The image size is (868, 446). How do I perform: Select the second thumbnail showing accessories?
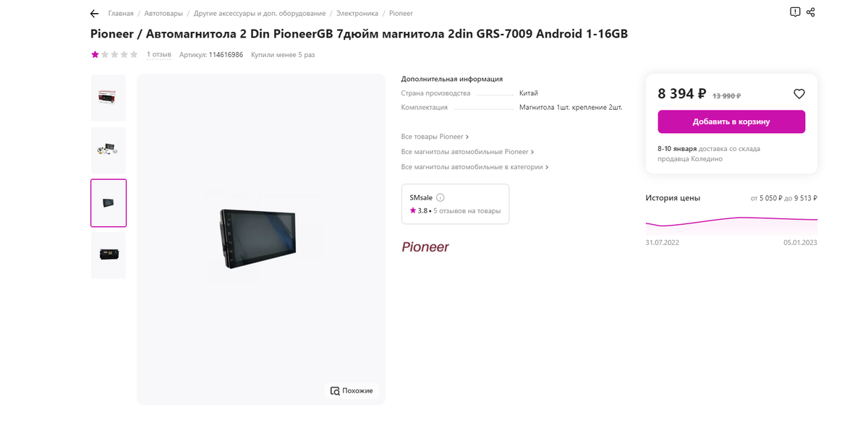pyautogui.click(x=109, y=150)
